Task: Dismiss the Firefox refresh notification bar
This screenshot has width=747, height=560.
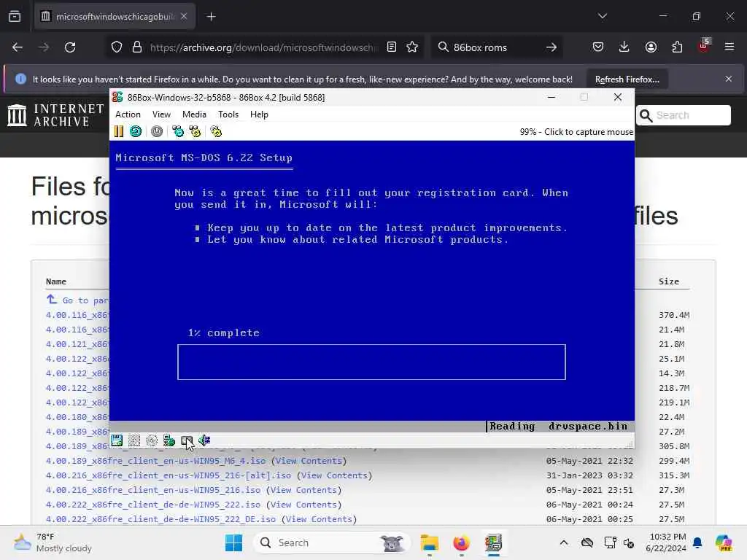Action: [729, 79]
